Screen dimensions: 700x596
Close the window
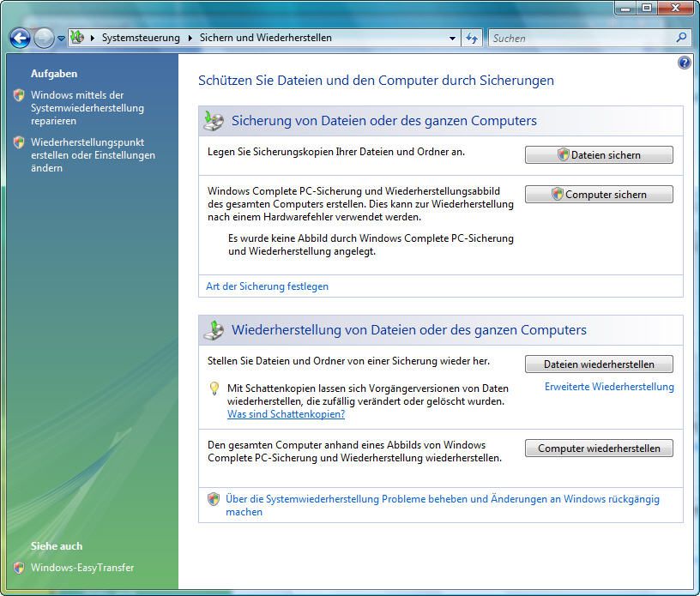tap(676, 8)
